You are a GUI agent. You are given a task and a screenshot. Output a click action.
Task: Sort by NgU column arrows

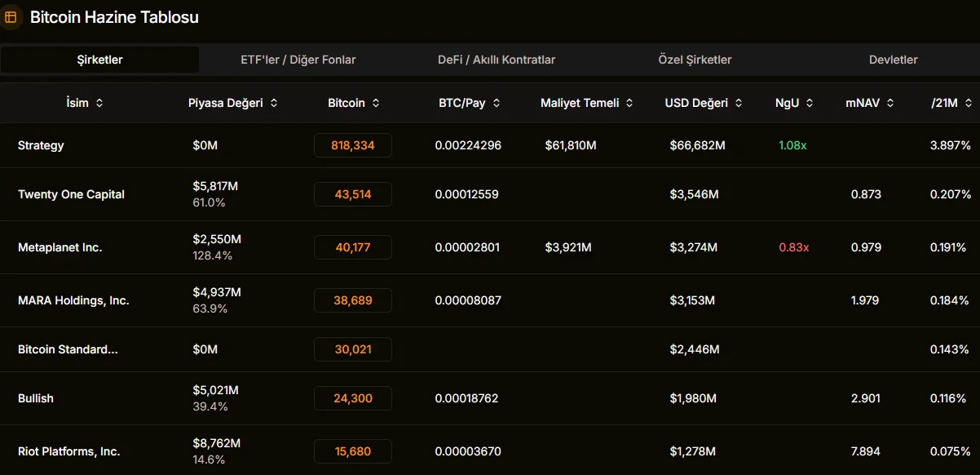809,104
